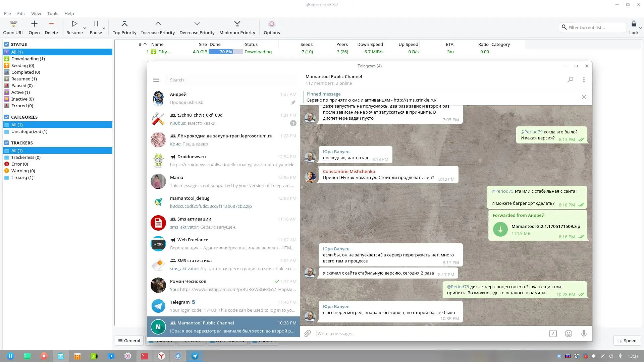The width and height of the screenshot is (644, 362).
Task: Open the File menu
Action: pos(7,13)
